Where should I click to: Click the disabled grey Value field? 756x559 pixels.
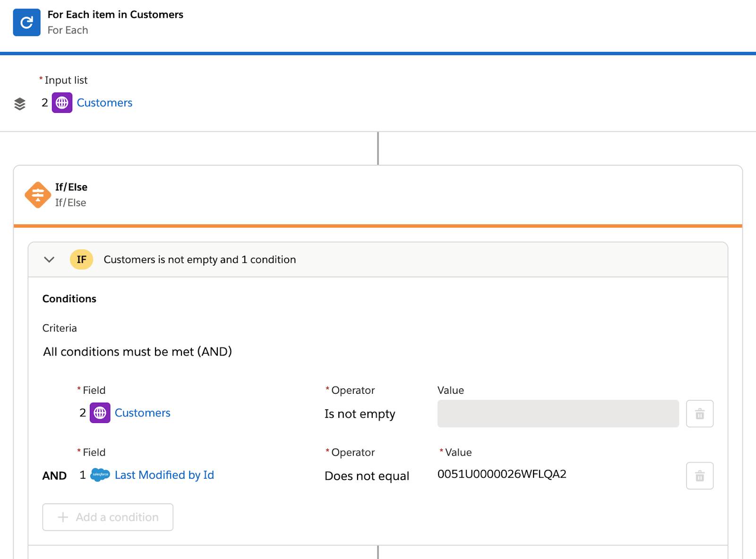558,414
